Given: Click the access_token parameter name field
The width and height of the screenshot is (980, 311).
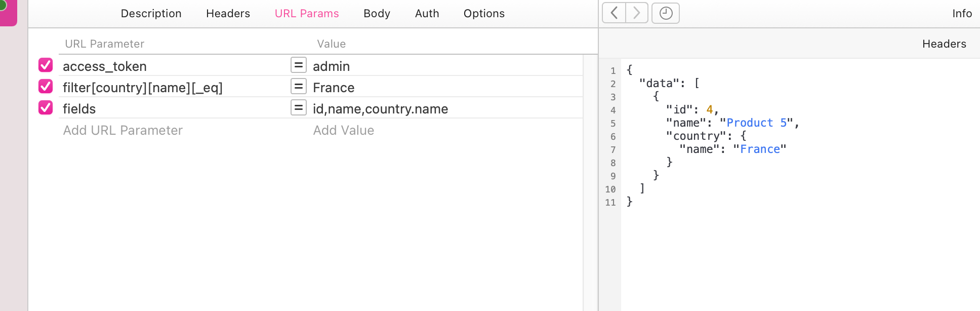Looking at the screenshot, I should click(175, 66).
